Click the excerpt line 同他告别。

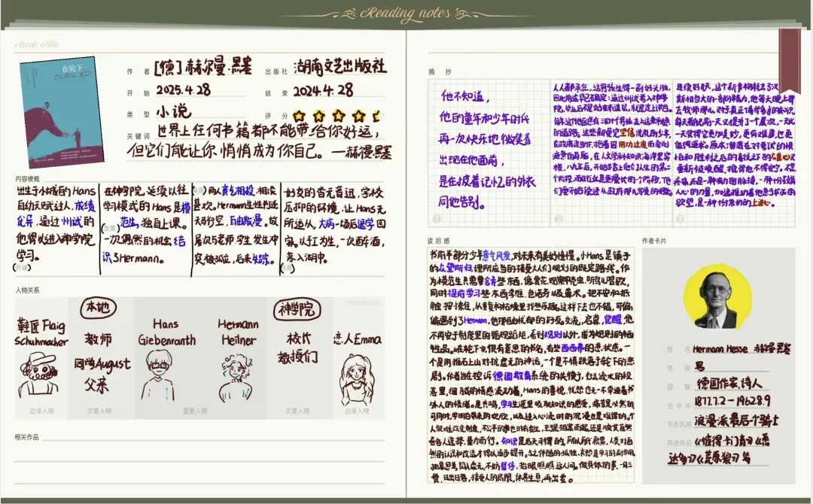coord(462,202)
